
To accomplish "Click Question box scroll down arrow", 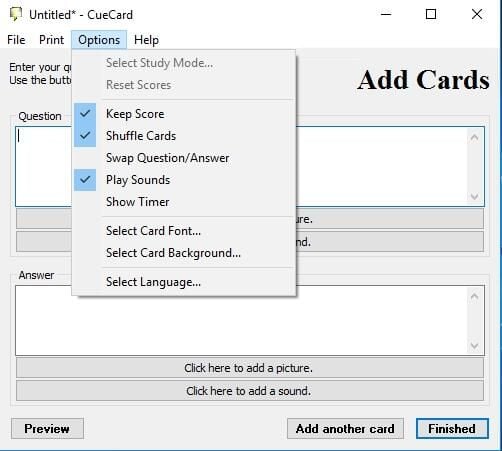I will (474, 196).
